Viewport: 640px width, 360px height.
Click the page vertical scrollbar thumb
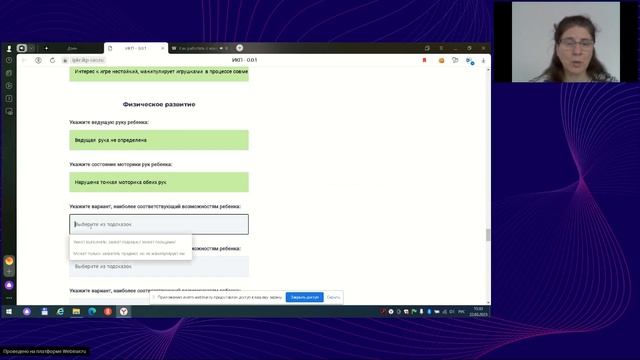coord(488,235)
